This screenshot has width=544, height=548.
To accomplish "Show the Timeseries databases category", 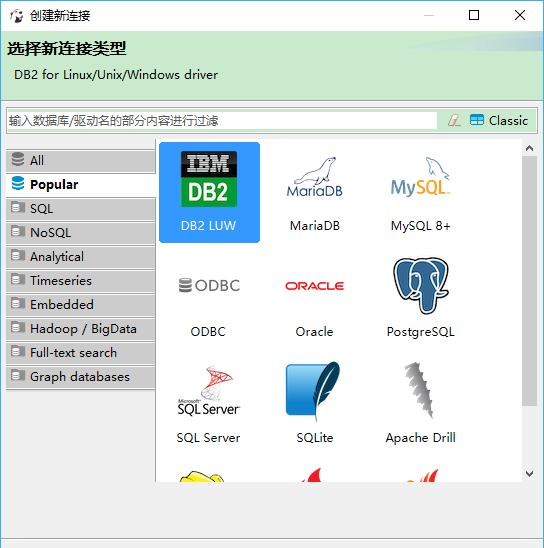I will pos(81,281).
